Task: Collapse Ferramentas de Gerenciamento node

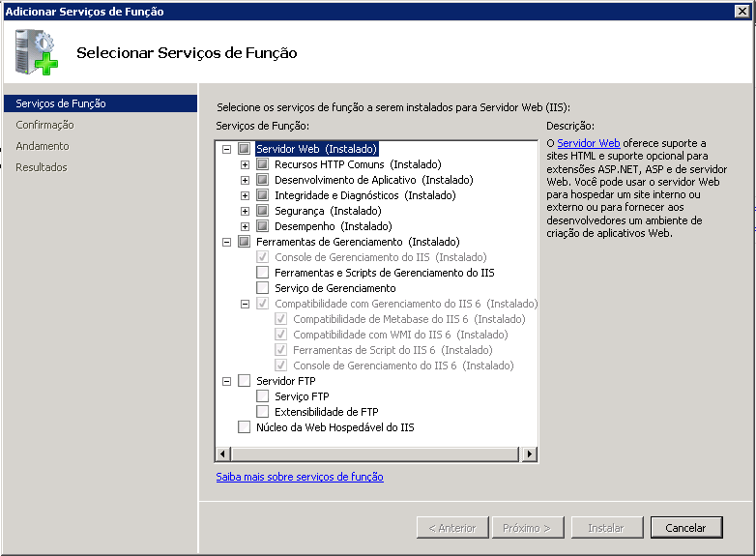Action: click(227, 242)
